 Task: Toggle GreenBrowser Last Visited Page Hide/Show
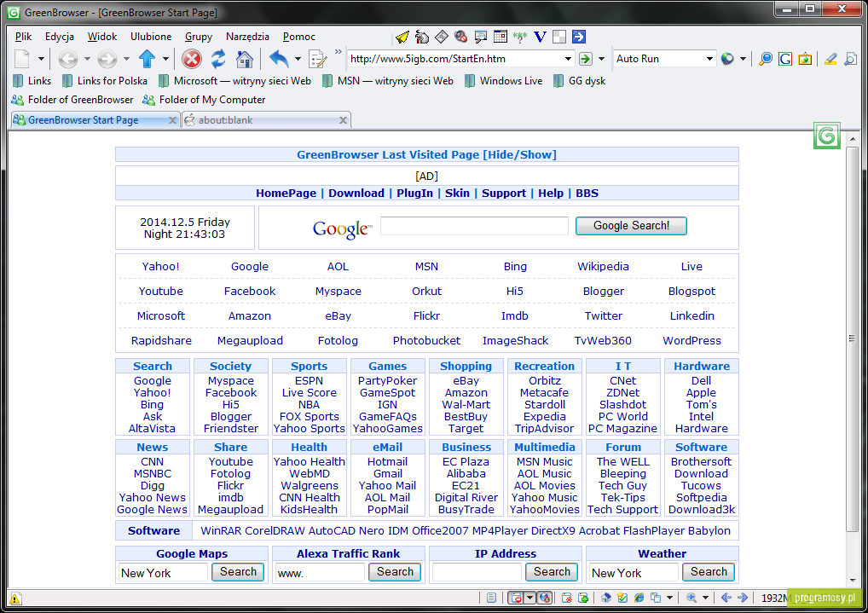426,155
